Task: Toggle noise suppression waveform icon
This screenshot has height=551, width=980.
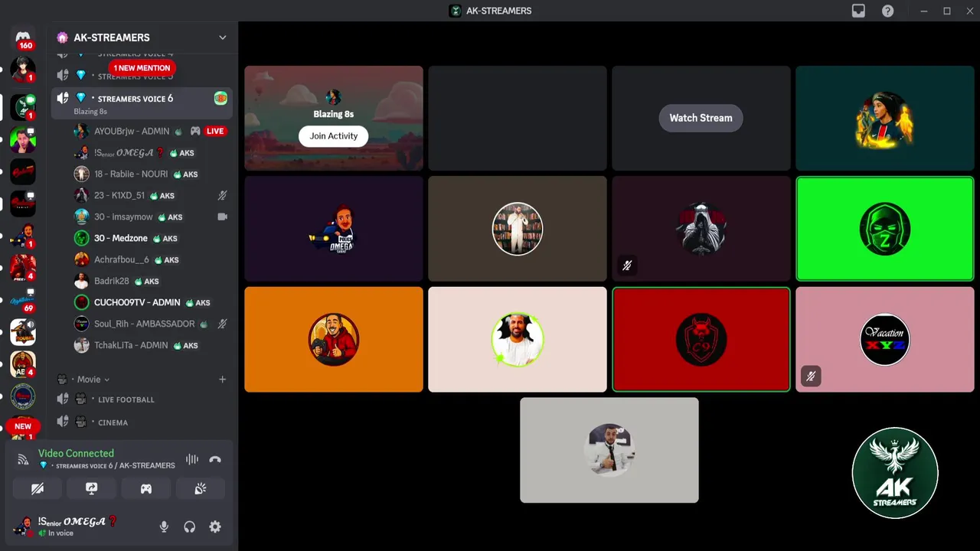Action: pos(191,459)
